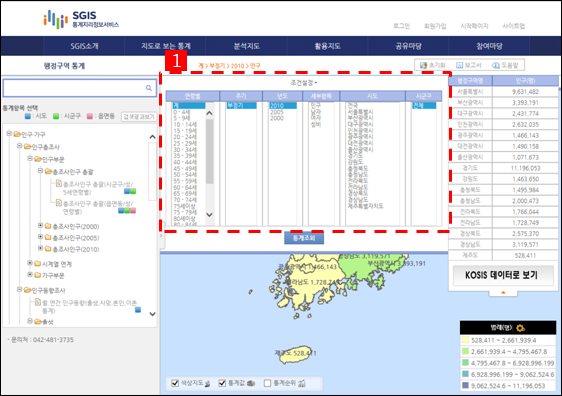Image resolution: width=562 pixels, height=396 pixels.
Task: Expand the 총조사인구(2000) node
Action: (x=41, y=225)
